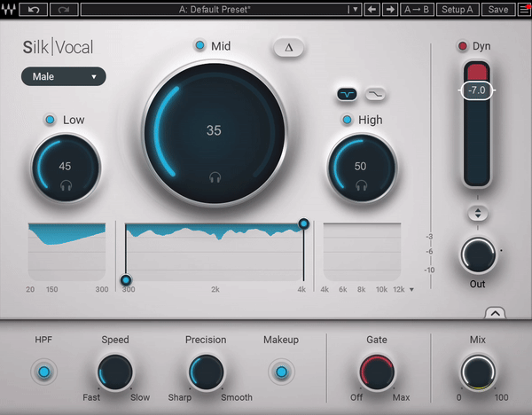Screen dimensions: 532x415
Task: Click the Speed knob
Action: coord(115,372)
